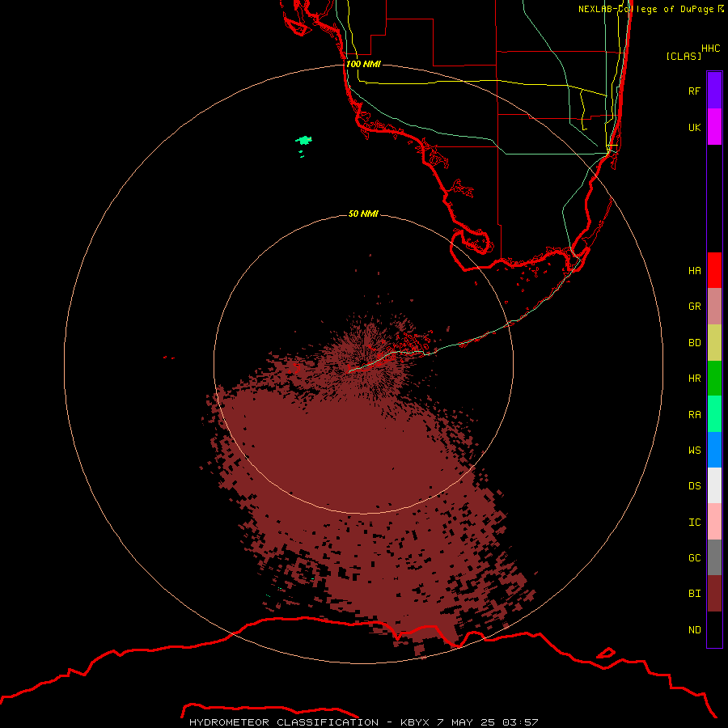Click the 100 NMI range ring label
The height and width of the screenshot is (728, 728).
(363, 64)
